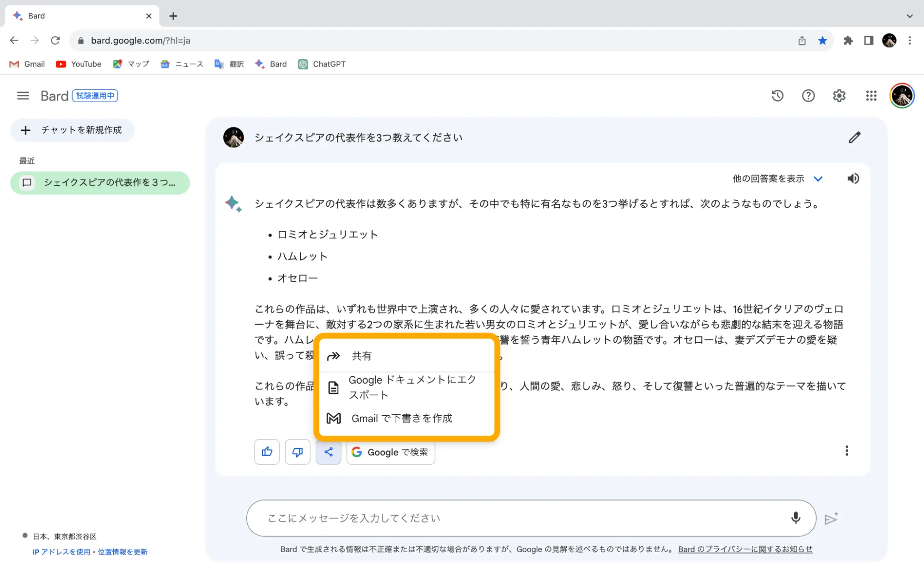
Task: Open recent chat シェイクスピアの代表作を3つ
Action: [100, 183]
